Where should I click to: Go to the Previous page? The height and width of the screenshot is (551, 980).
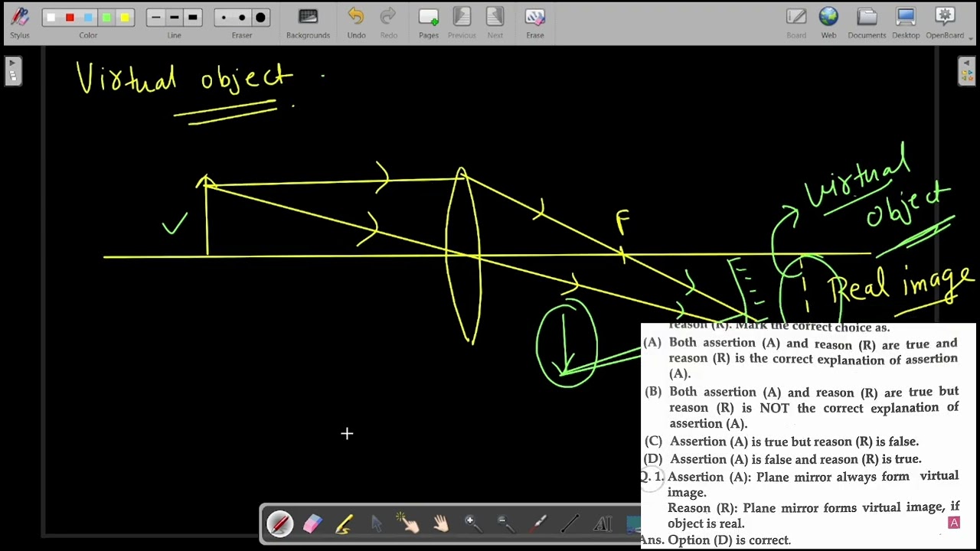[x=462, y=22]
